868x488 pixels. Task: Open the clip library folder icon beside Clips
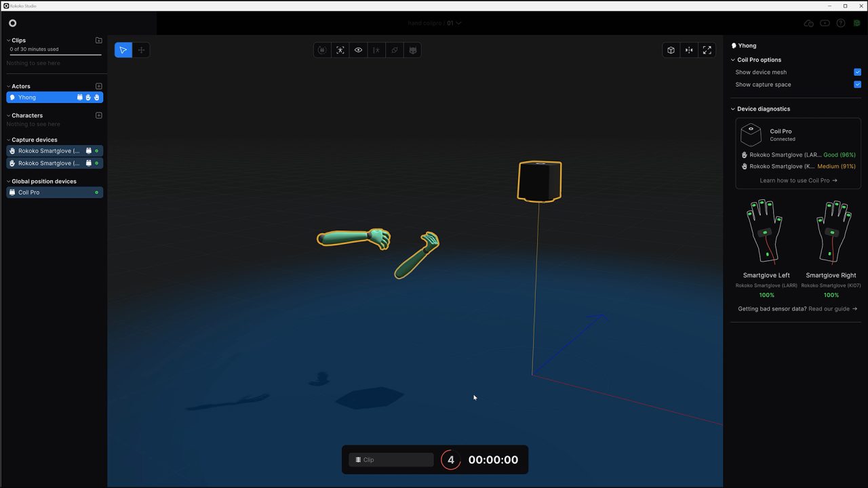[98, 40]
